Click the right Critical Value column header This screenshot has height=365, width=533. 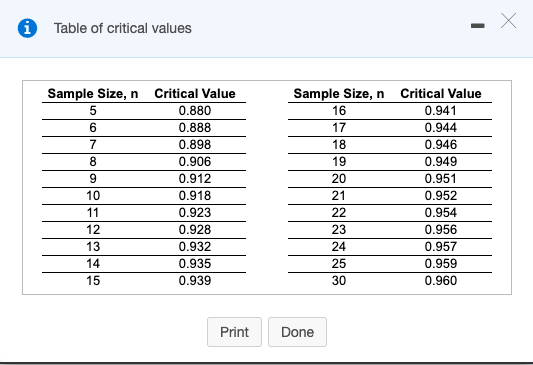coord(441,93)
